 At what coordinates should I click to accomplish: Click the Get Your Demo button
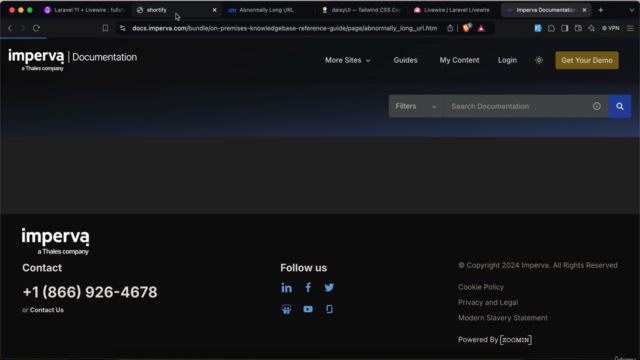(x=587, y=60)
